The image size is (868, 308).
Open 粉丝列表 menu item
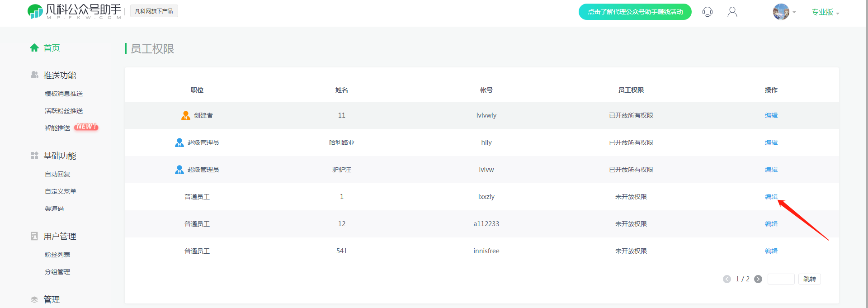coord(57,255)
